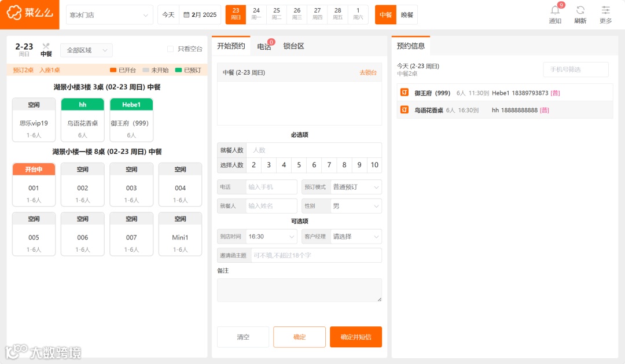Click the refresh icon
625x364 pixels.
coord(580,10)
